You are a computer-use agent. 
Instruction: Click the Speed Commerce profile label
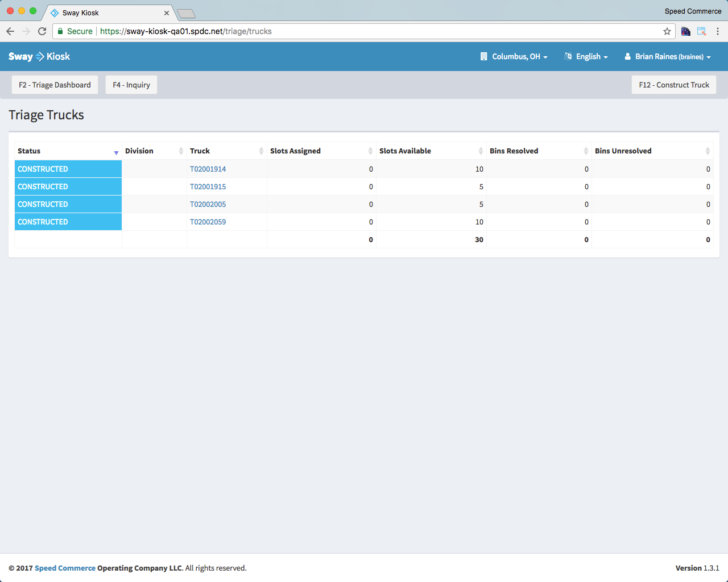click(693, 11)
